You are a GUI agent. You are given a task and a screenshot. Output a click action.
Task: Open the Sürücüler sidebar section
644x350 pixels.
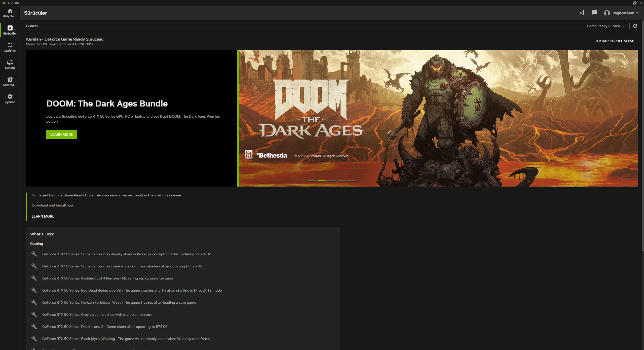(x=10, y=30)
